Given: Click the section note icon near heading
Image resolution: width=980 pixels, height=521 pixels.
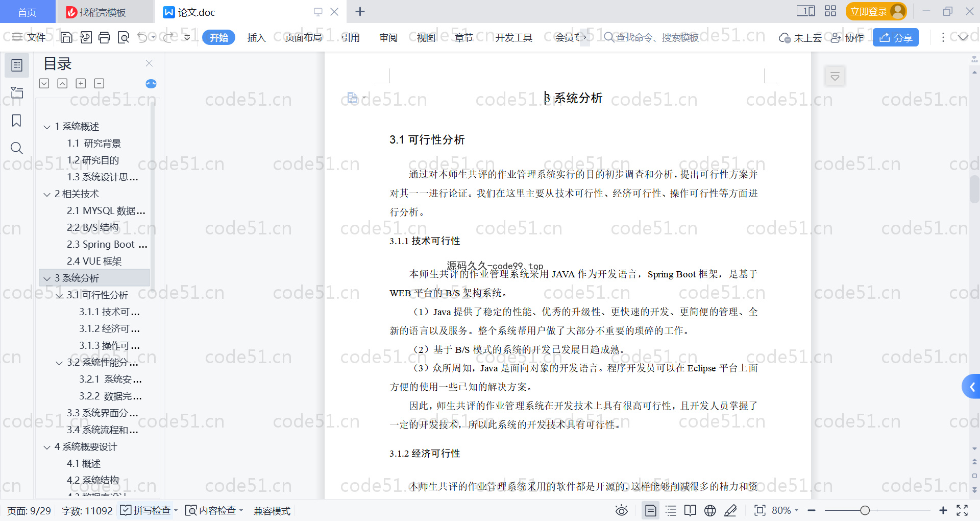Looking at the screenshot, I should point(353,98).
